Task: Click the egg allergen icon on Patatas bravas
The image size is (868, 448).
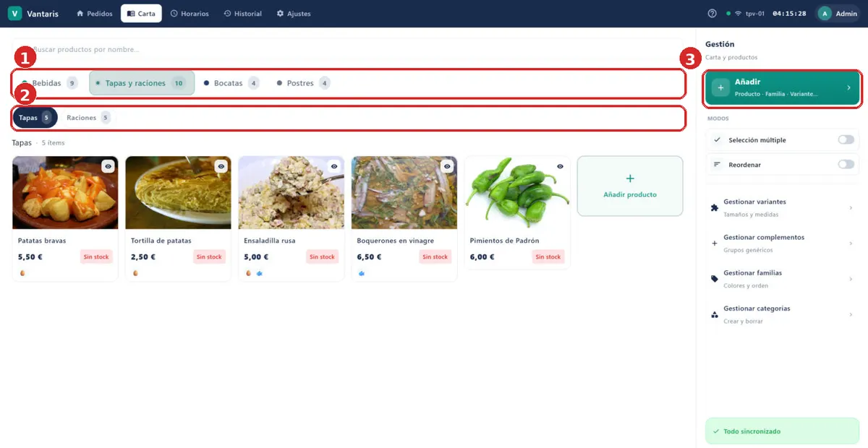Action: point(22,273)
